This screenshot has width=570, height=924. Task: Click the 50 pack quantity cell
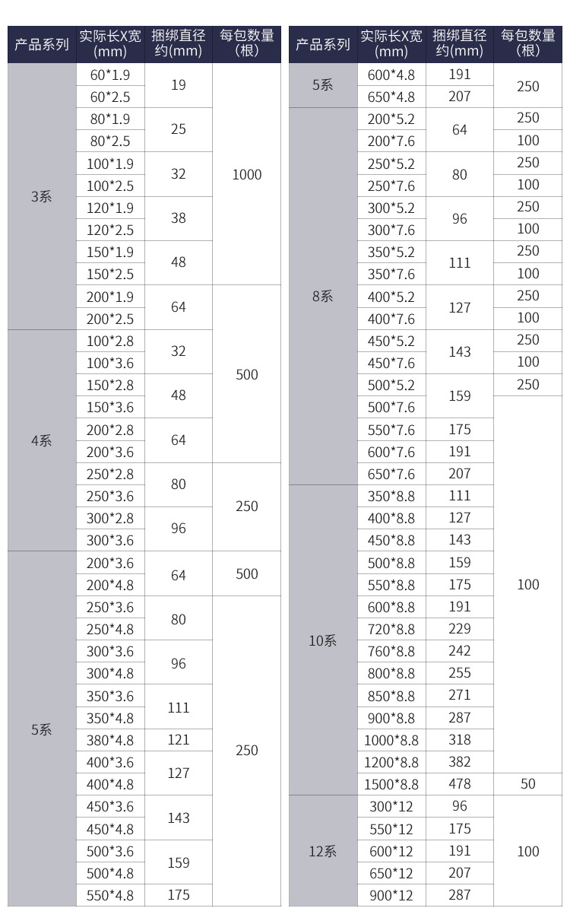[x=528, y=784]
